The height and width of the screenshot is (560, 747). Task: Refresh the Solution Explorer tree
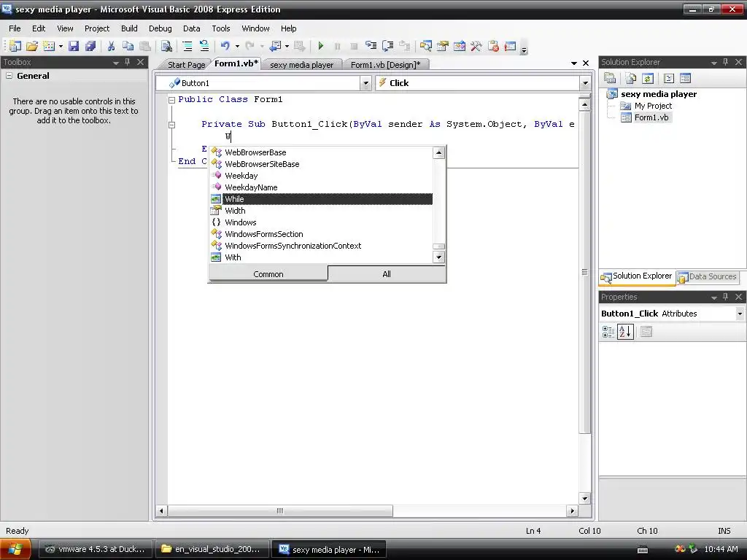coord(648,78)
